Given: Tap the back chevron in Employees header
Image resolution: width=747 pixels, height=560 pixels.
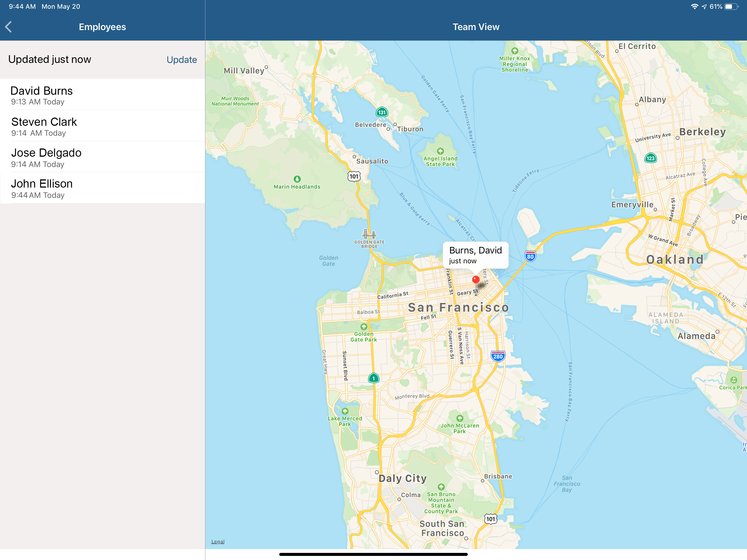Looking at the screenshot, I should 9,27.
